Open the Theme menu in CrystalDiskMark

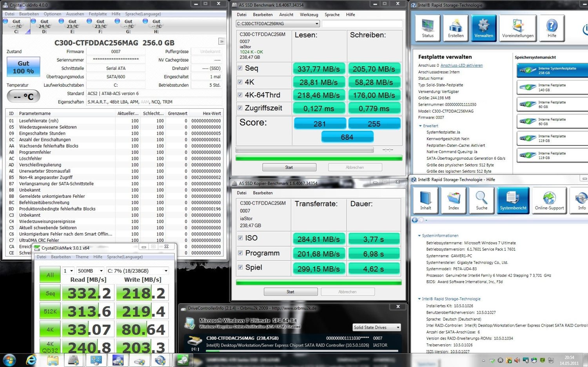82,257
